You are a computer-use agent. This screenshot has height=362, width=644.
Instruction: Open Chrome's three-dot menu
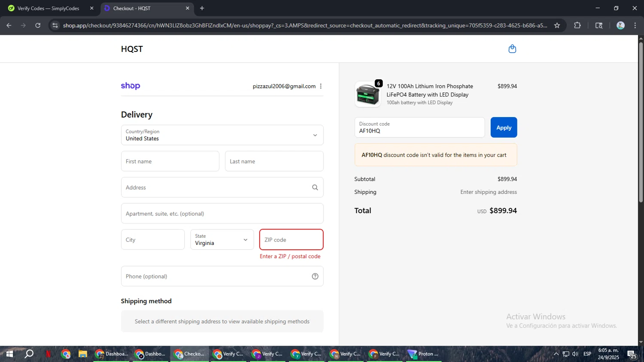coord(635,25)
